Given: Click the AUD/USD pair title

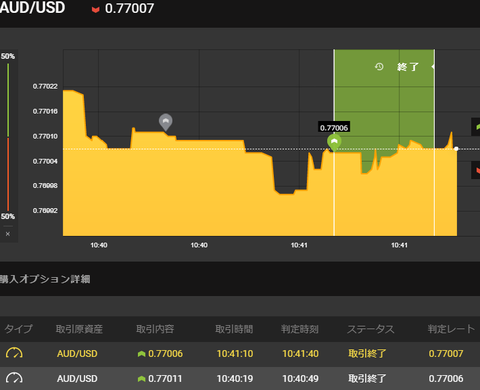Looking at the screenshot, I should point(32,8).
